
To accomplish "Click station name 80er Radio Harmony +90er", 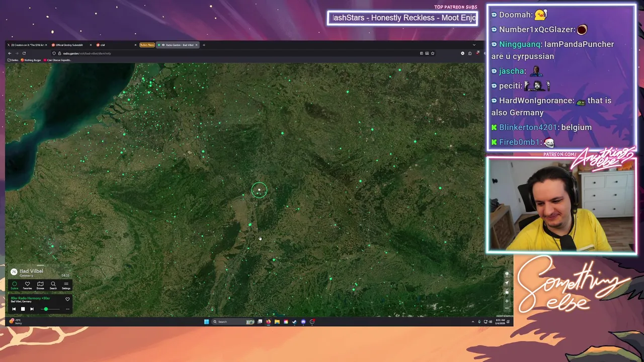I will point(30,298).
